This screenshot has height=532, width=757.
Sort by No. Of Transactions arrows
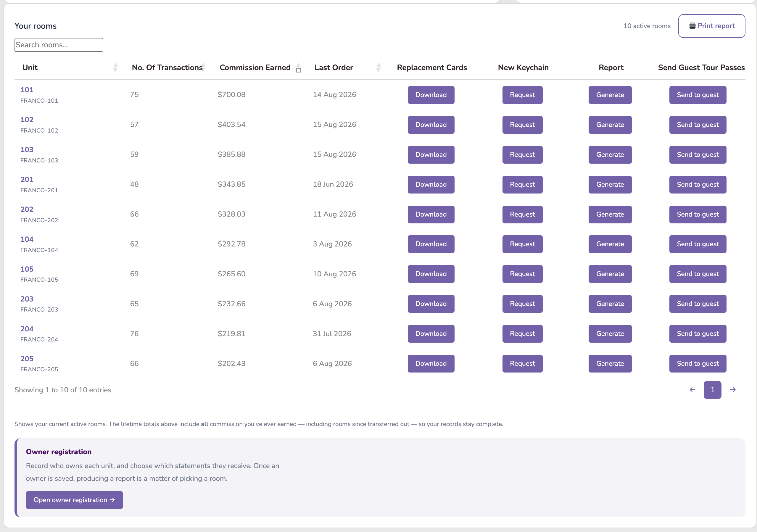(203, 67)
